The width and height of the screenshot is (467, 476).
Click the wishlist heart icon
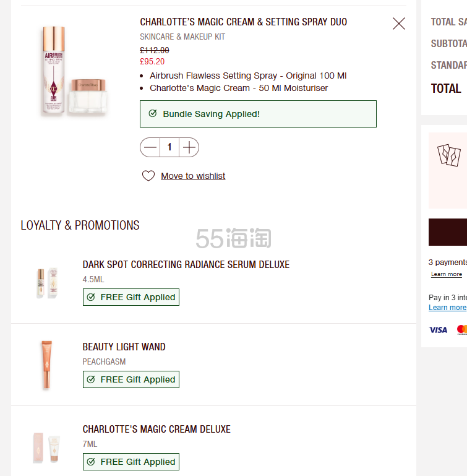click(148, 176)
